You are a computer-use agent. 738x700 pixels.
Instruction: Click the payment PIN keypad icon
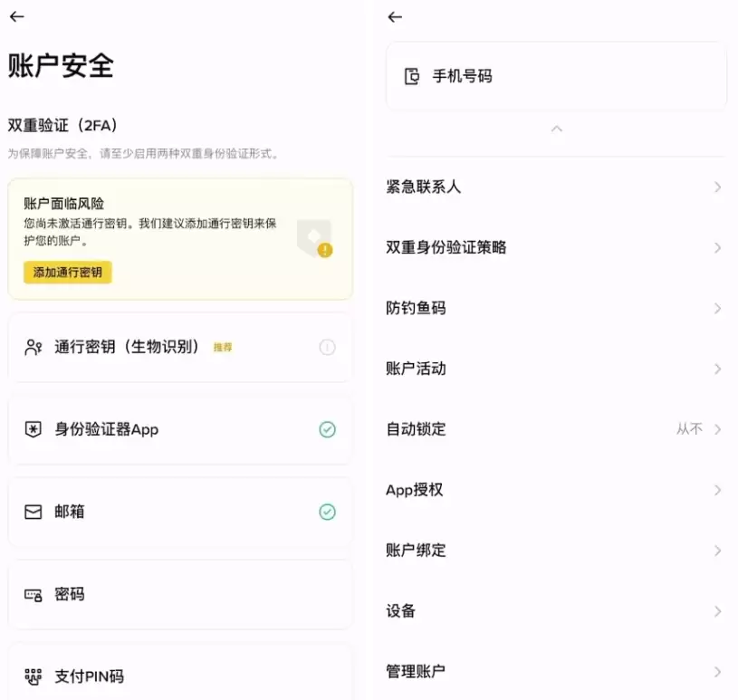[x=34, y=676]
